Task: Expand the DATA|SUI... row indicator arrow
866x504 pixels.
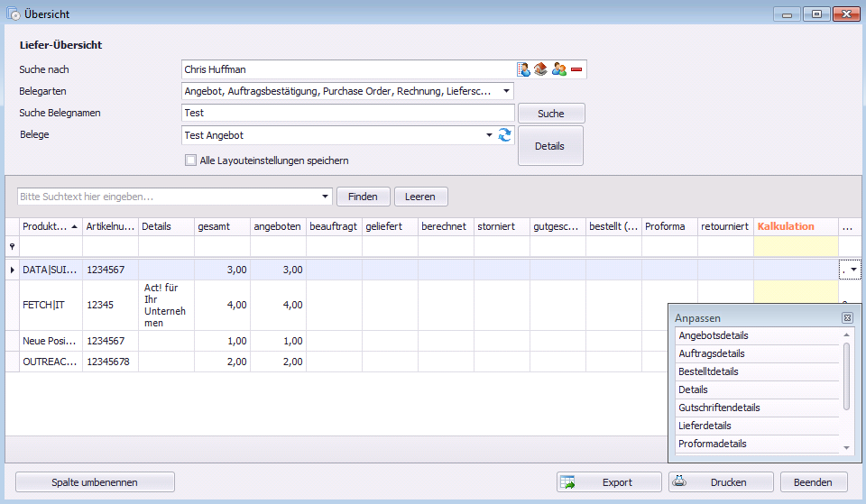Action: click(12, 270)
